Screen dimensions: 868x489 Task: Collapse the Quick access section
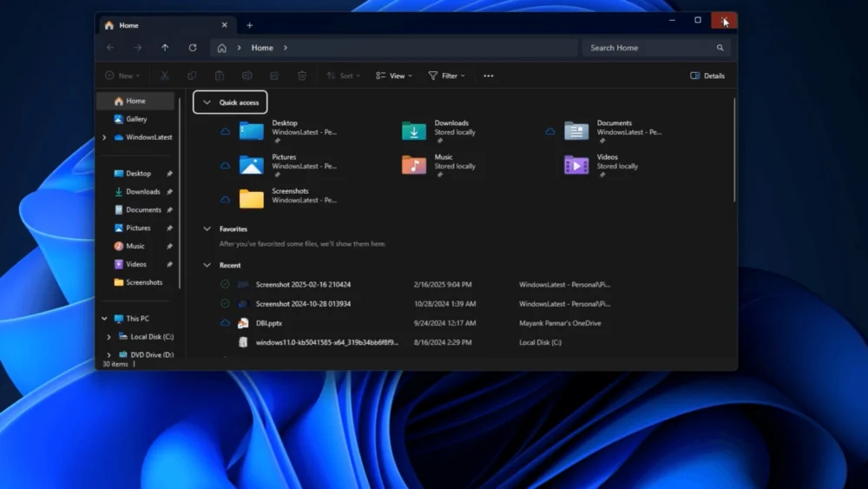tap(207, 102)
